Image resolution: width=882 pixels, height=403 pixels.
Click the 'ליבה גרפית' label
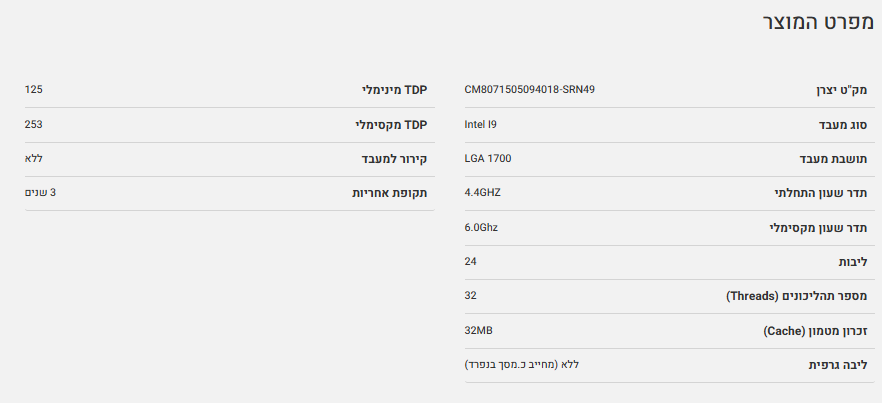tap(838, 365)
